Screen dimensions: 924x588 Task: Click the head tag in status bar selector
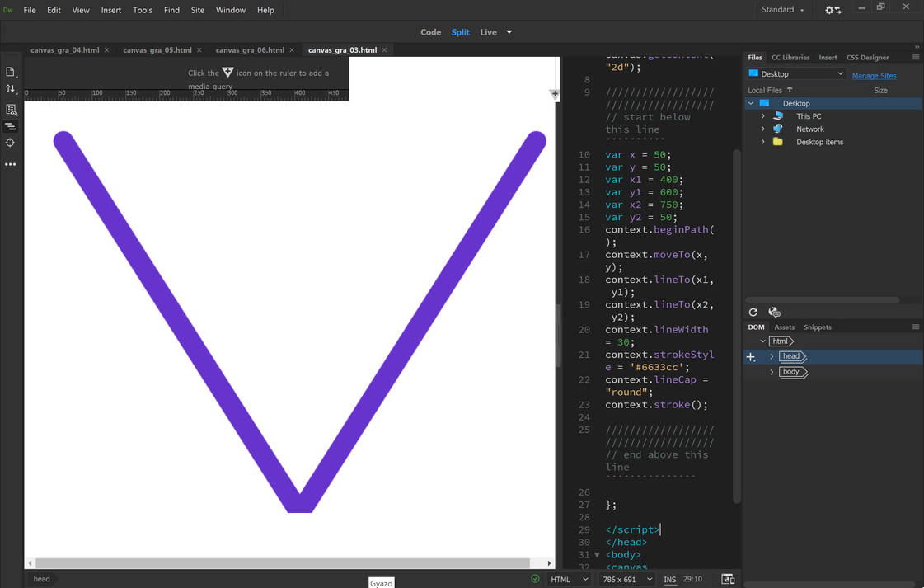pos(41,579)
